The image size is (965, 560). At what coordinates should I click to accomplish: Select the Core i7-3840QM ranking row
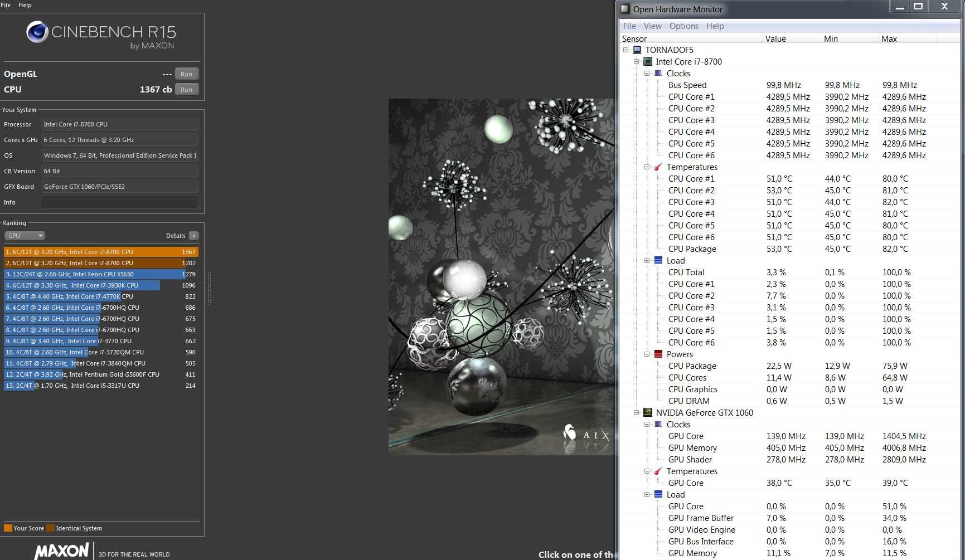pyautogui.click(x=101, y=363)
